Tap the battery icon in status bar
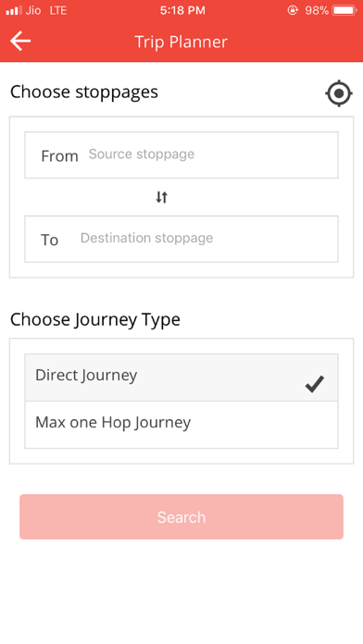 (344, 11)
